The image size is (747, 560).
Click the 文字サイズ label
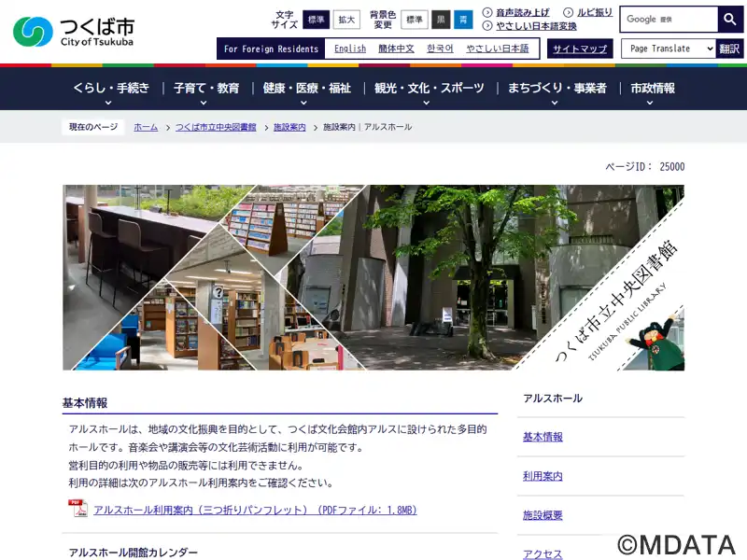pyautogui.click(x=285, y=20)
